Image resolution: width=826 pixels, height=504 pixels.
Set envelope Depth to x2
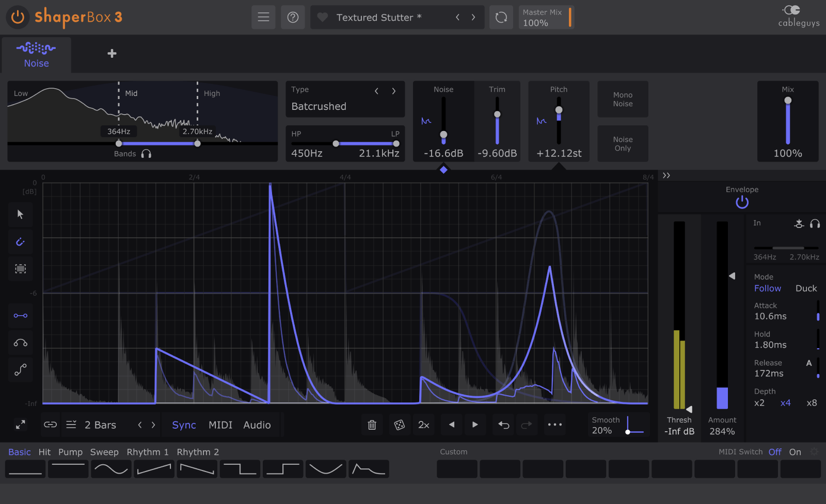(x=759, y=403)
